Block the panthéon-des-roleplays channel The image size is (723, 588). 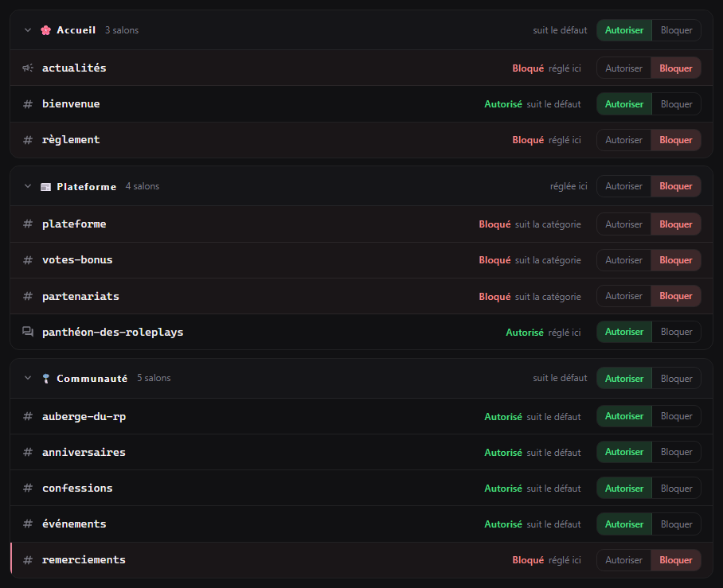click(677, 332)
